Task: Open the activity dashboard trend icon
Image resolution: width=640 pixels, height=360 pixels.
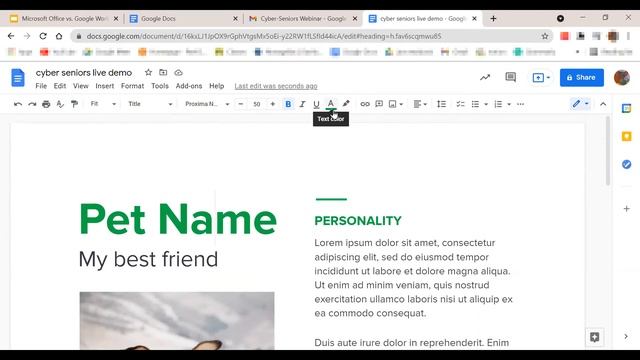Action: click(x=485, y=78)
